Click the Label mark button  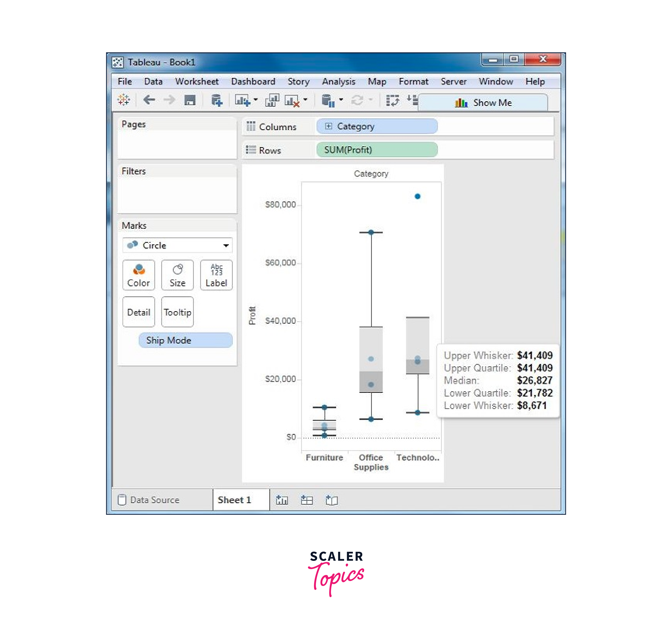(x=216, y=276)
